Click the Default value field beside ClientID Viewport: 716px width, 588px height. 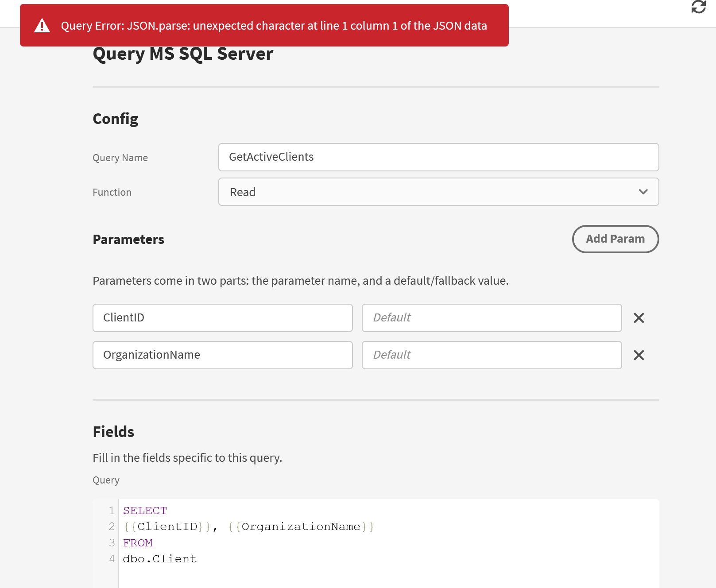[492, 317]
